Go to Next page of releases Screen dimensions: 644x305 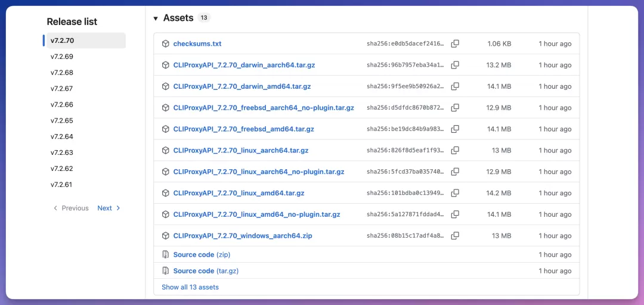point(109,208)
